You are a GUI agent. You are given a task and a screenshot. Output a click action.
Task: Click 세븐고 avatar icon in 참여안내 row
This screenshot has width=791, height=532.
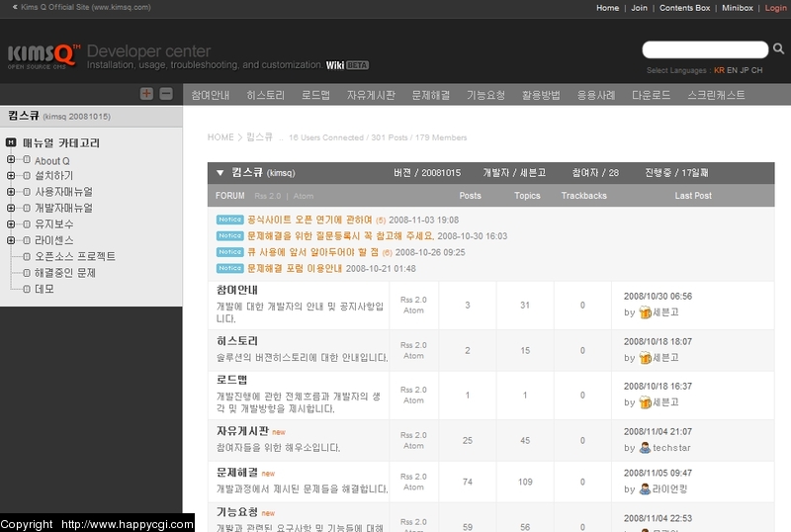click(646, 312)
